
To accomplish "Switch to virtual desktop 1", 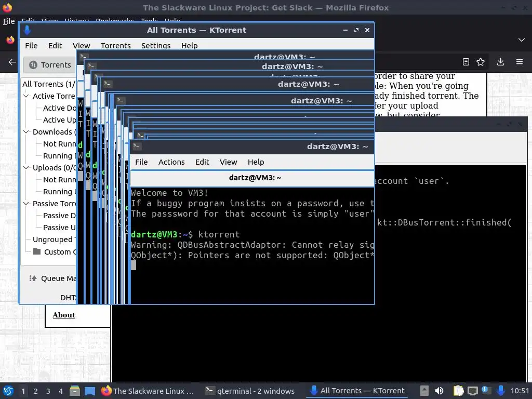I will click(23, 391).
